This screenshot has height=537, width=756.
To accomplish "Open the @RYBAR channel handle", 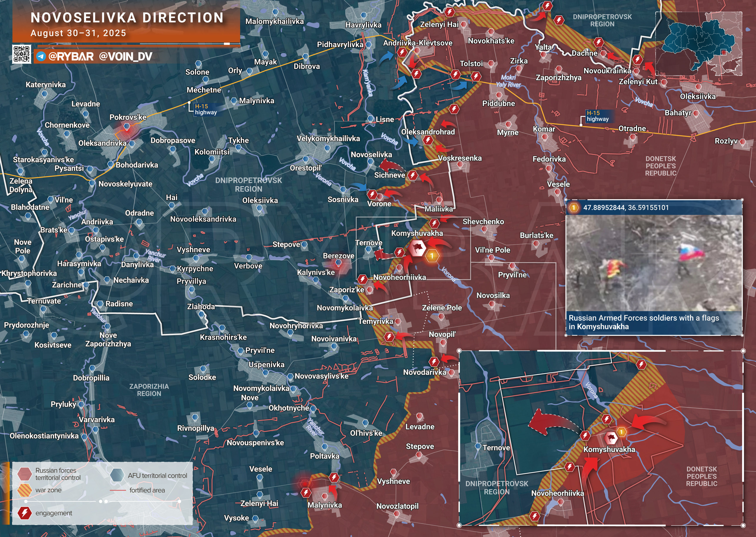I will (x=71, y=56).
